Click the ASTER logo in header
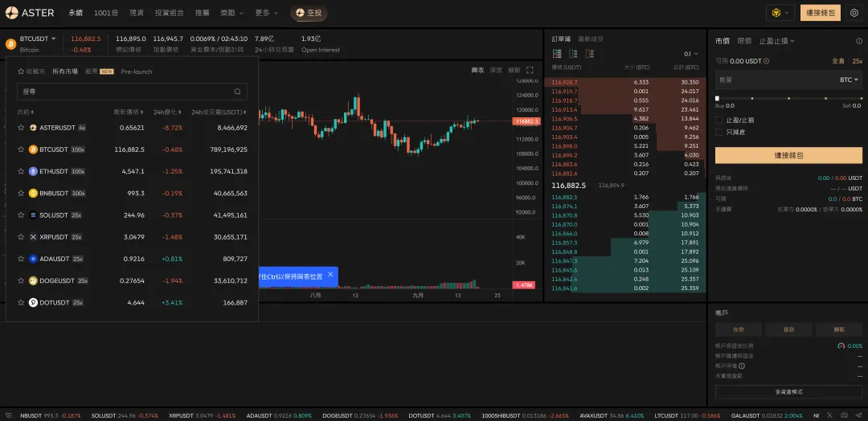The image size is (868, 421). click(x=30, y=12)
